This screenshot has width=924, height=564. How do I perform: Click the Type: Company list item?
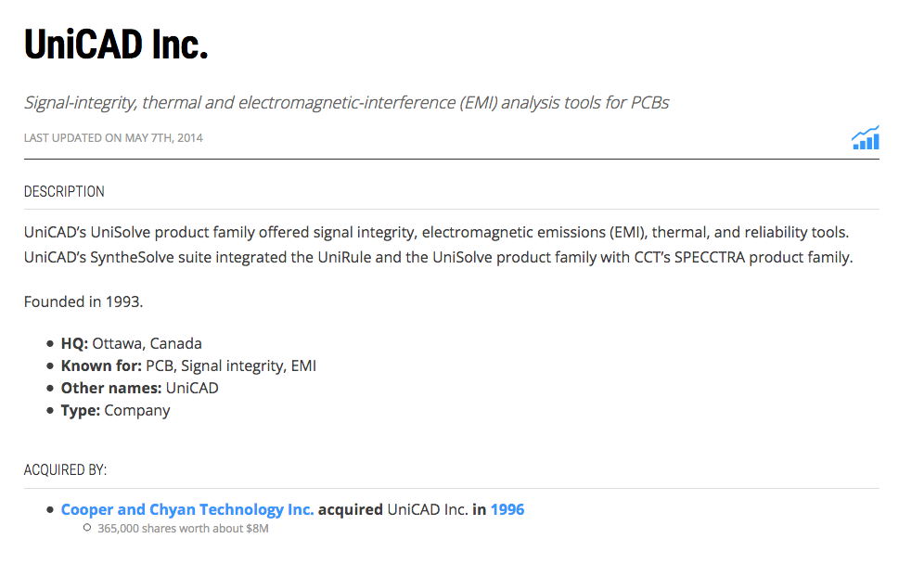point(116,410)
